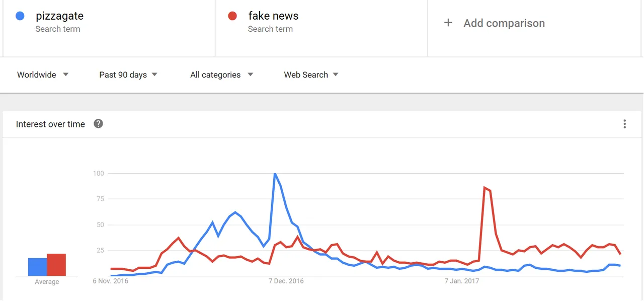The image size is (644, 301).
Task: Click the 7 Dec. 2016 date label
Action: 286,281
